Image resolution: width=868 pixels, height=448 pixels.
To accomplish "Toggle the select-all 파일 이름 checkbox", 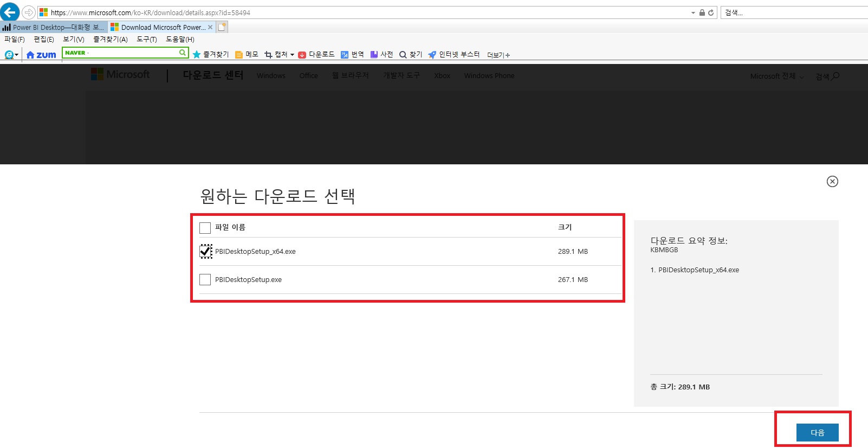I will pyautogui.click(x=205, y=228).
